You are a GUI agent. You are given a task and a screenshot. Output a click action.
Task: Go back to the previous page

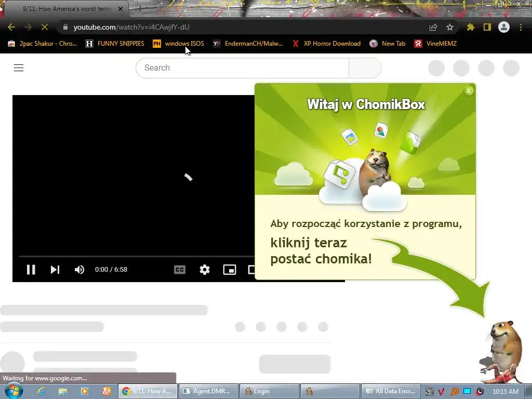coord(11,27)
